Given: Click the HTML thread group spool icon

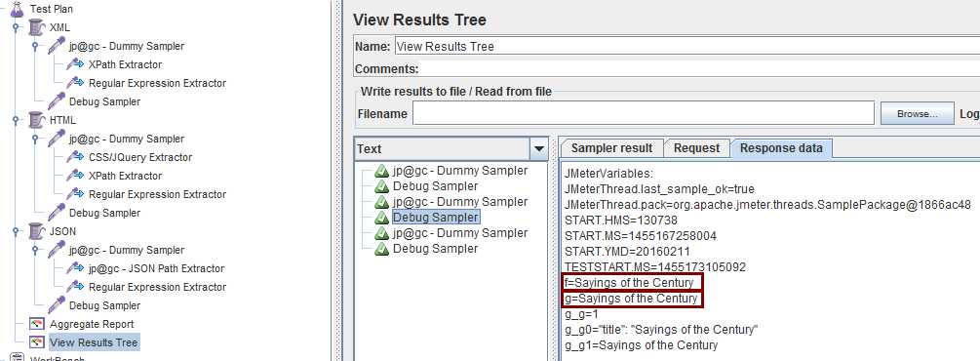Looking at the screenshot, I should pos(37,120).
